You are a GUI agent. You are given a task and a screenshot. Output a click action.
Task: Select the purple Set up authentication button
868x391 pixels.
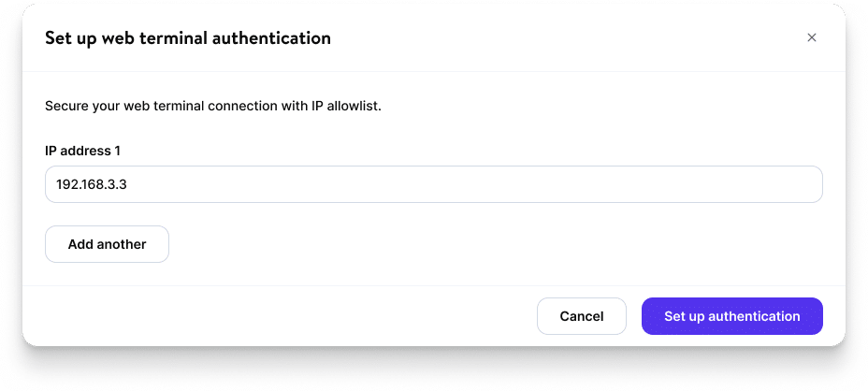click(x=731, y=316)
